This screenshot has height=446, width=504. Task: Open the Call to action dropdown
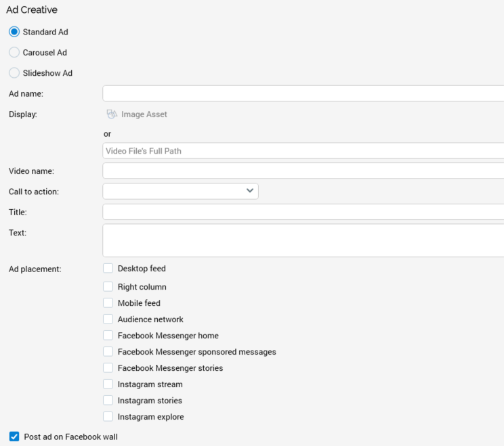pos(180,192)
